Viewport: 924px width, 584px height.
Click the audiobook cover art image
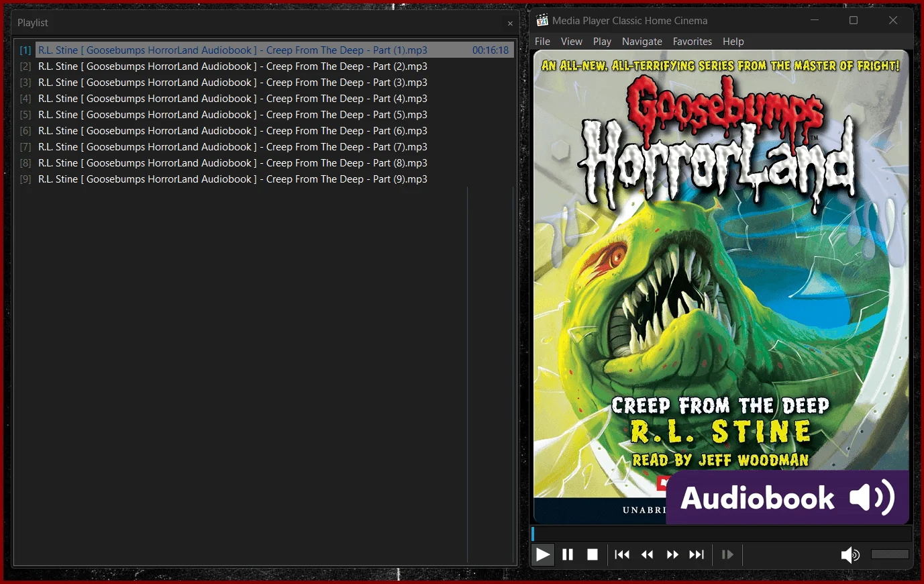[x=721, y=287]
